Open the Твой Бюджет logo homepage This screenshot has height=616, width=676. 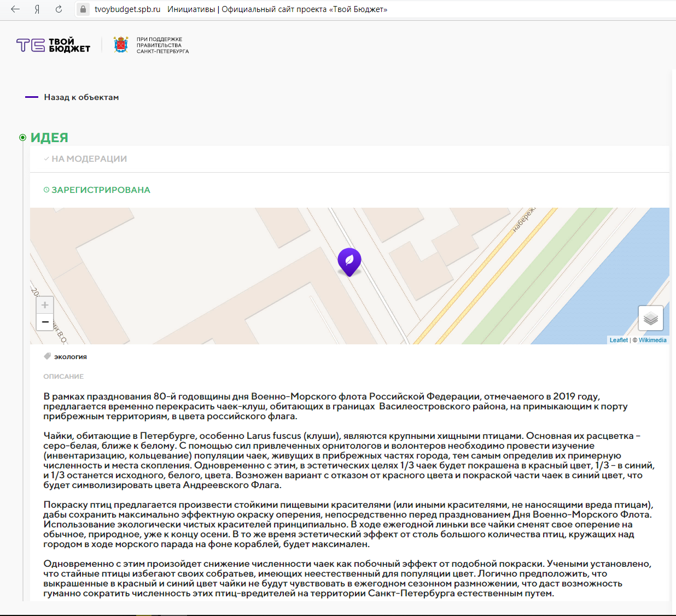click(53, 45)
